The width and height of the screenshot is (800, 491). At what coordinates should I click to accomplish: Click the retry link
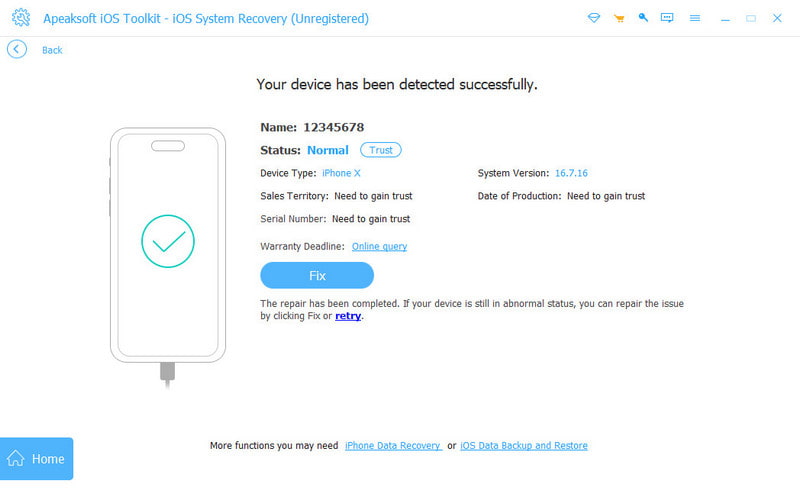(x=348, y=316)
